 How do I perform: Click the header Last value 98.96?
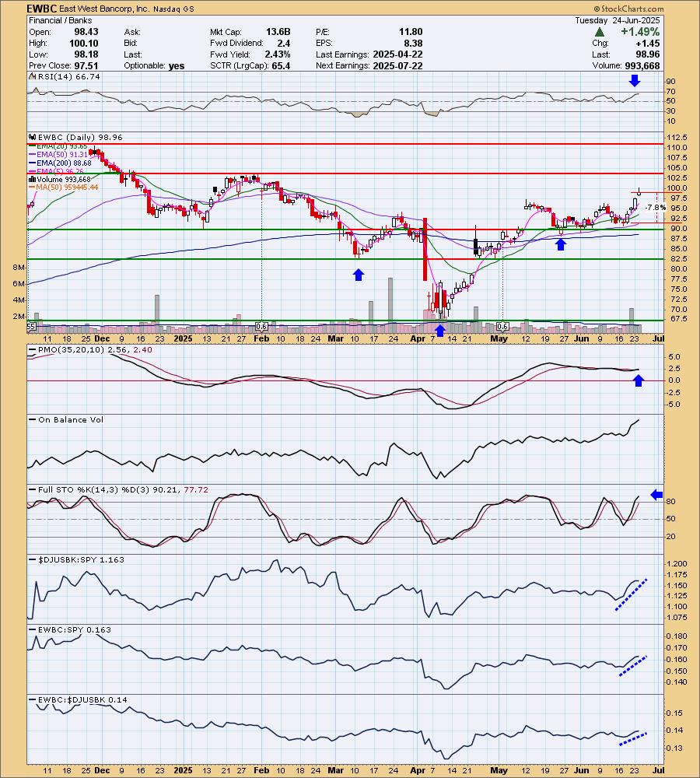pos(648,54)
